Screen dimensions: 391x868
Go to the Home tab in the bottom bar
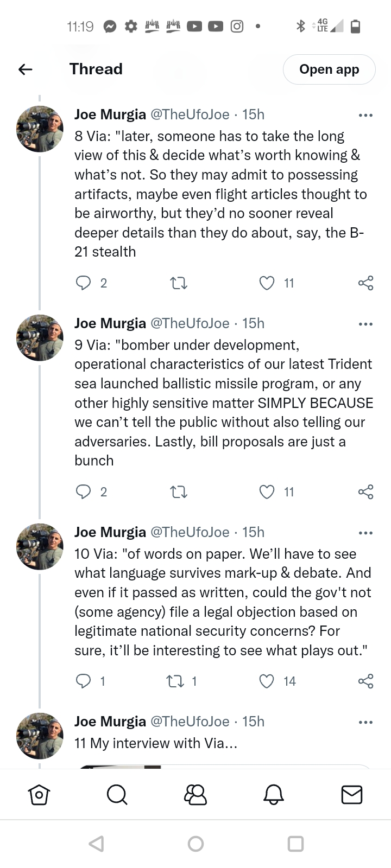pos(39,795)
